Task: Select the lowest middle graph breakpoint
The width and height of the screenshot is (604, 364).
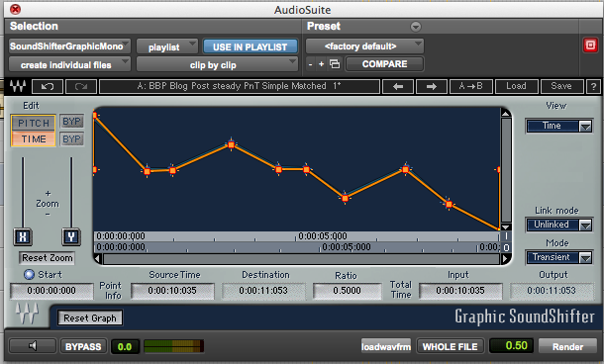Action: [345, 198]
